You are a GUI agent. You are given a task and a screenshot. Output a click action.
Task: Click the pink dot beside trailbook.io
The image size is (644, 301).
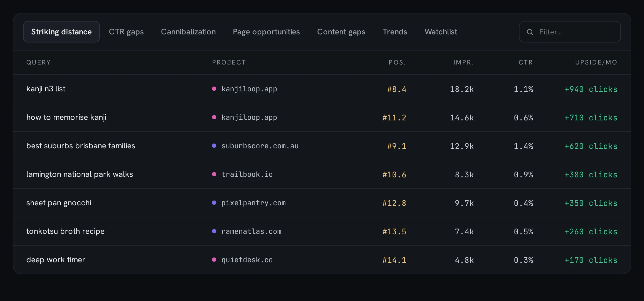(214, 174)
